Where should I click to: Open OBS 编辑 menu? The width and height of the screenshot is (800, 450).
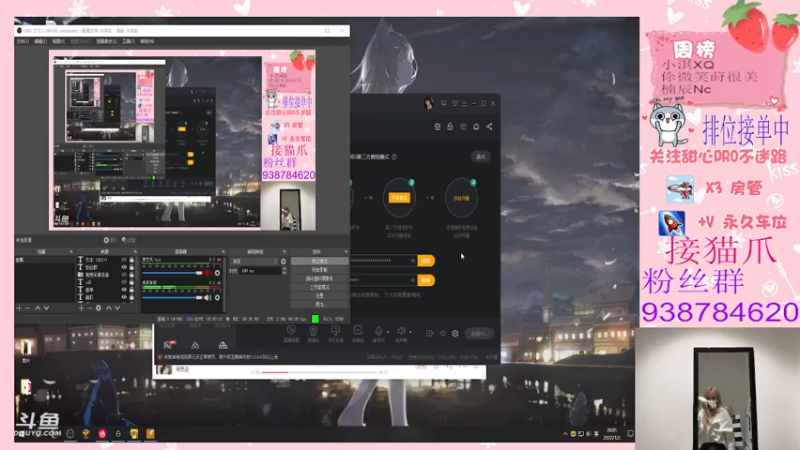[x=40, y=41]
